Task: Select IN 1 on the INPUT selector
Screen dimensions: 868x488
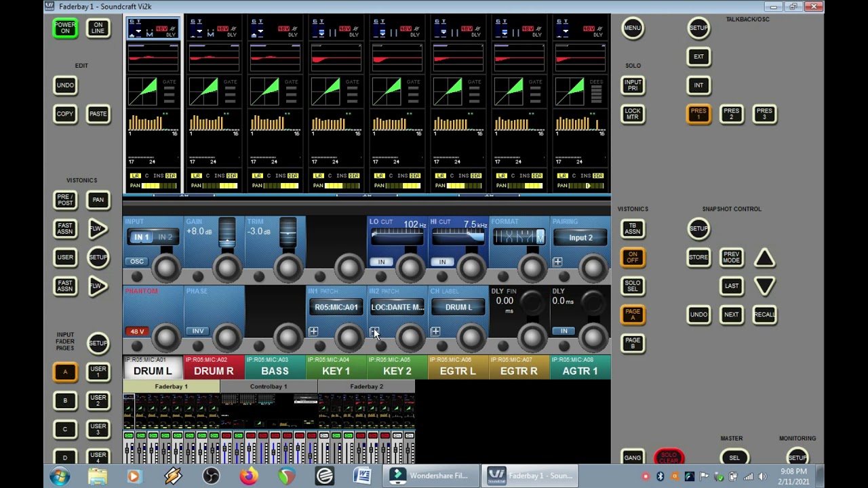Action: pyautogui.click(x=141, y=237)
